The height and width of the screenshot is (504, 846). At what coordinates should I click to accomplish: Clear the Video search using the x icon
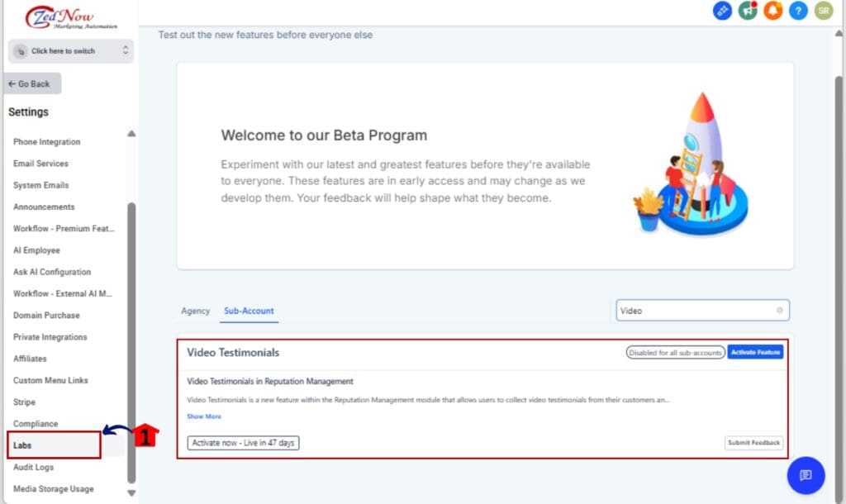779,310
